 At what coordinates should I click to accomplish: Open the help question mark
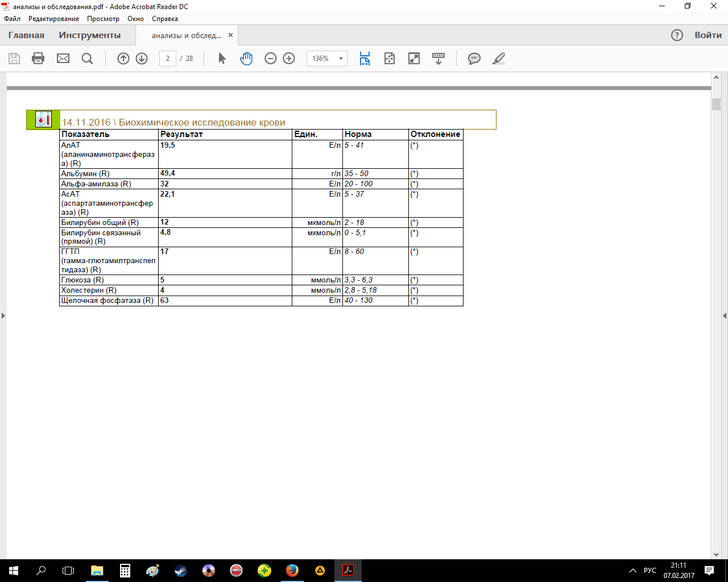677,35
